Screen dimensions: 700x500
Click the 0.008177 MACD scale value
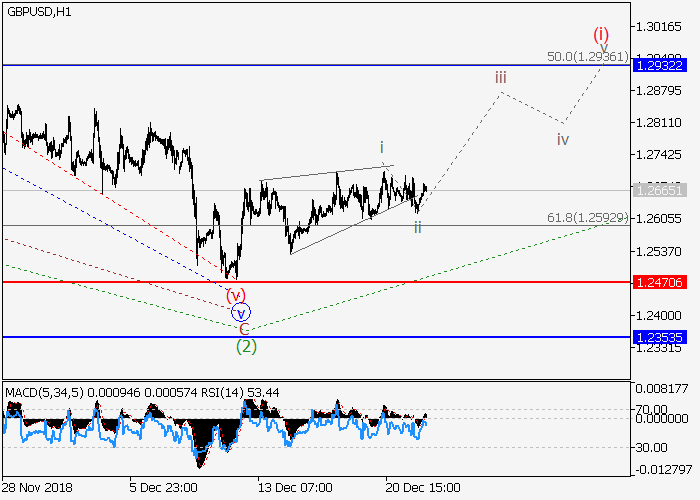[662, 389]
